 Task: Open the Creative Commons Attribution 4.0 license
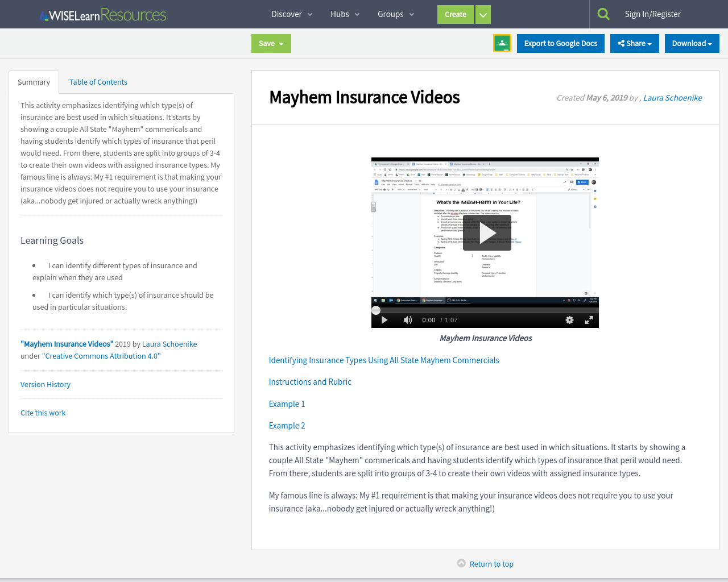(x=101, y=355)
